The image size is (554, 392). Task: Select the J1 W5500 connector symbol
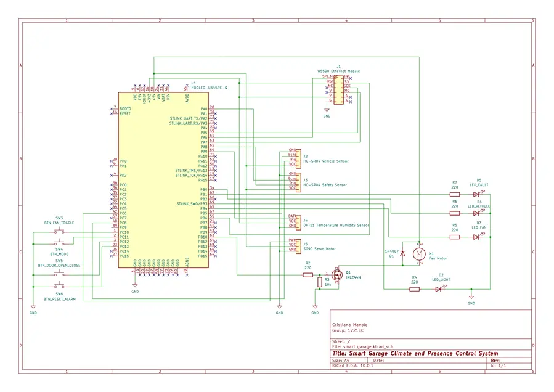point(338,90)
